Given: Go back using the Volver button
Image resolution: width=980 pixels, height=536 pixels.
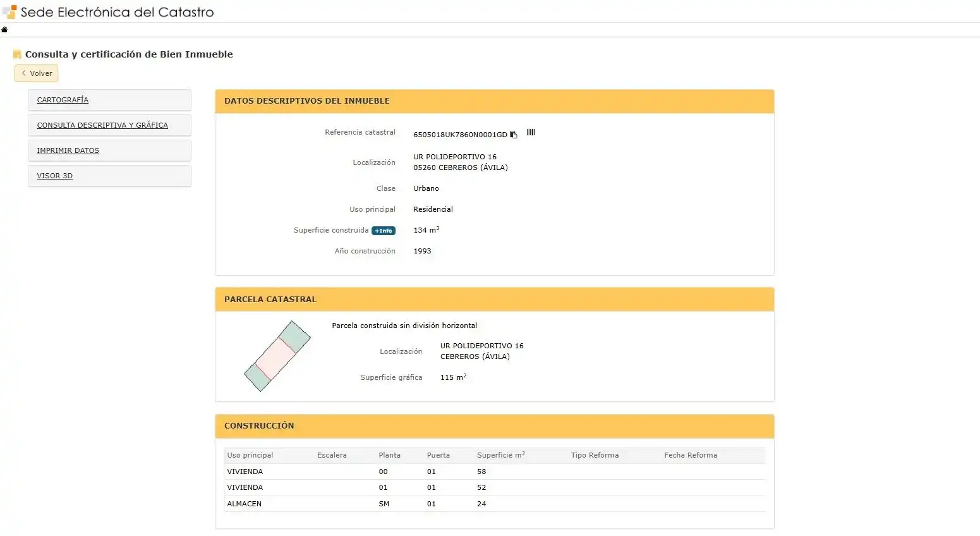Looking at the screenshot, I should pos(37,73).
